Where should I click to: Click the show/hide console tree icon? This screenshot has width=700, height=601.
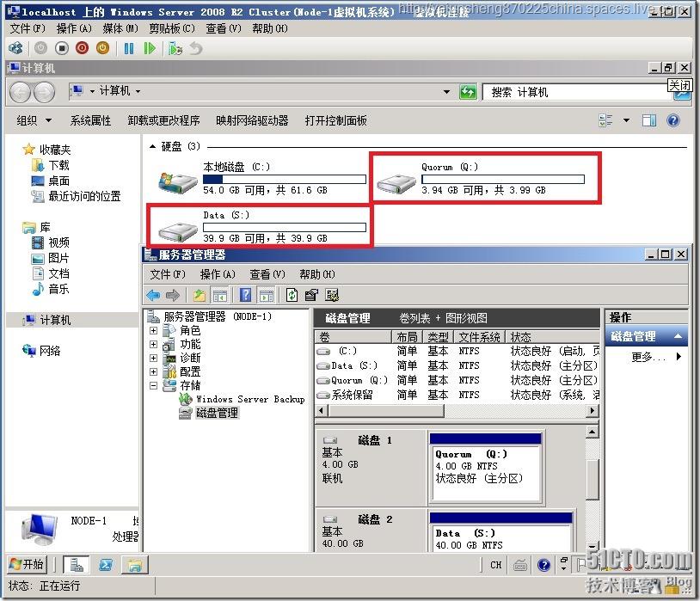pos(219,295)
